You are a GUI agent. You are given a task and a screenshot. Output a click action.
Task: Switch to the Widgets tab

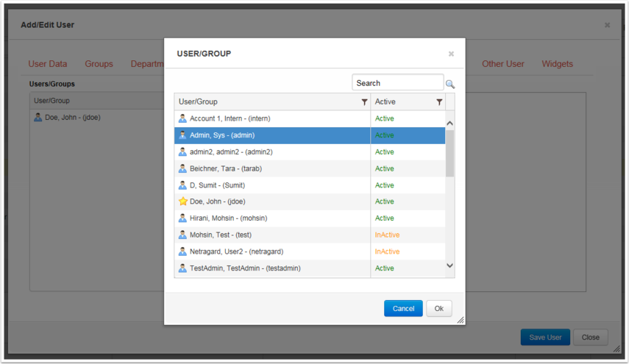(557, 64)
